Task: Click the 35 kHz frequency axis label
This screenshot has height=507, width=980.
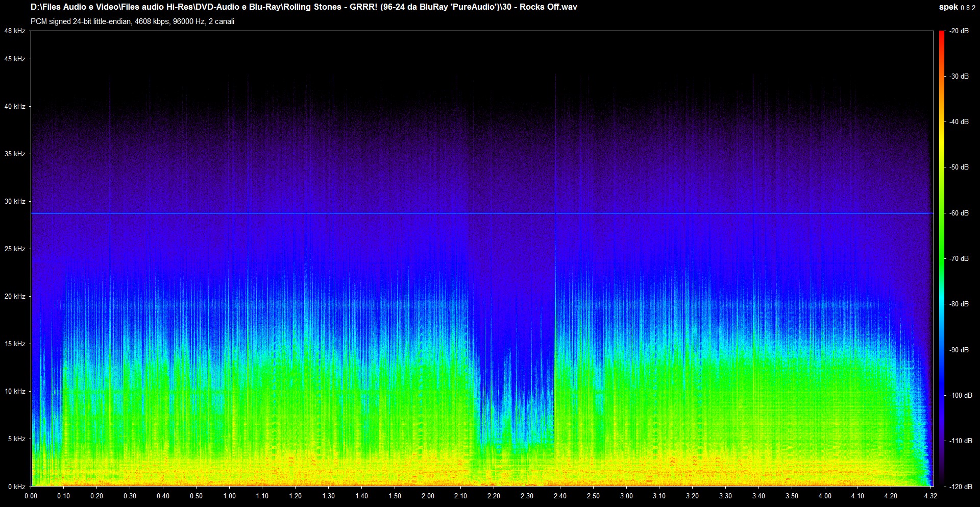Action: coord(14,154)
